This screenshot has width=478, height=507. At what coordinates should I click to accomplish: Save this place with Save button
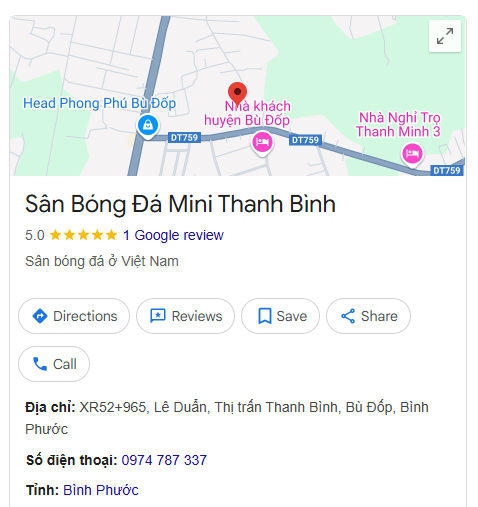[x=280, y=316]
